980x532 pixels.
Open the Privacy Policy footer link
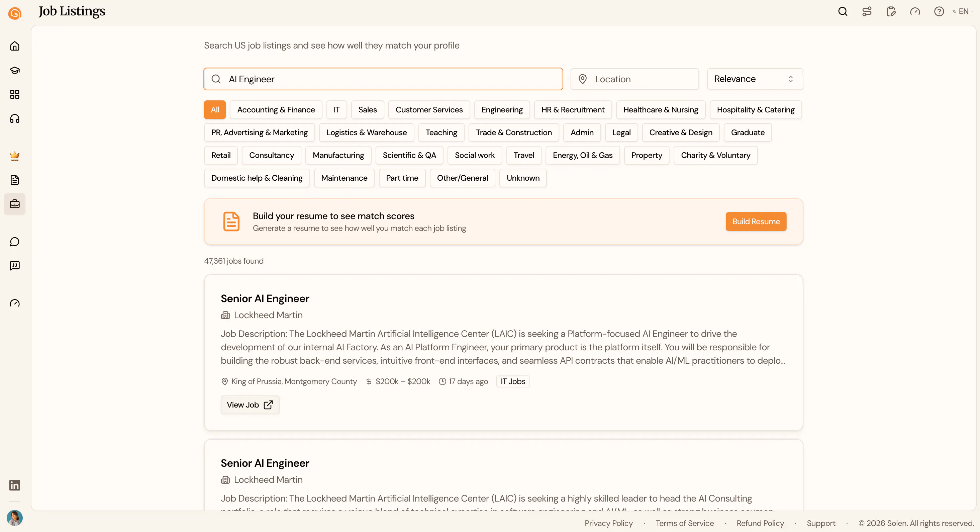point(609,523)
